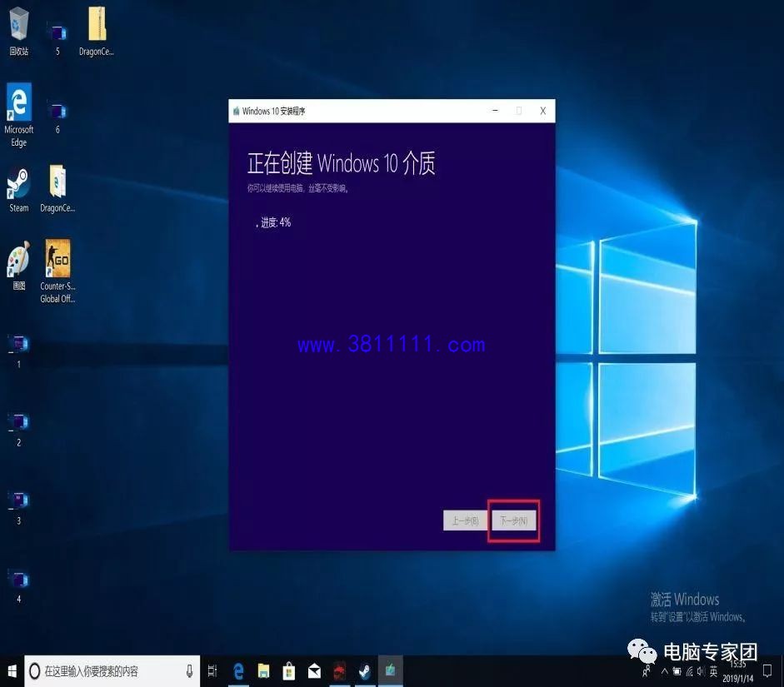Open the Recycle Bin (回收站) desktop icon
This screenshot has height=687, width=784.
pyautogui.click(x=19, y=31)
